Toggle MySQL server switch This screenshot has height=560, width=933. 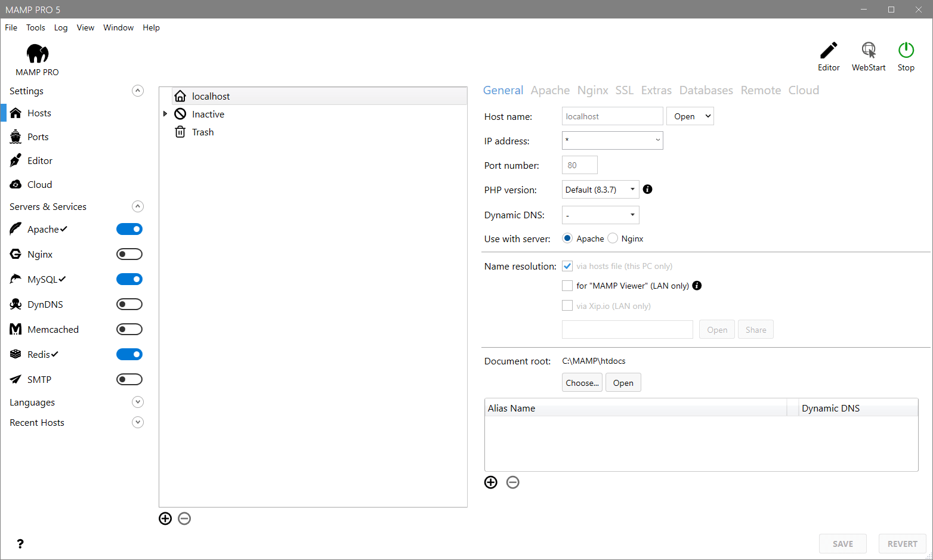click(129, 280)
